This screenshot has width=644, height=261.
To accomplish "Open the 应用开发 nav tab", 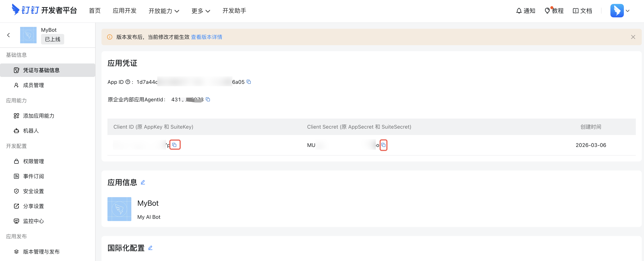I will coord(124,11).
